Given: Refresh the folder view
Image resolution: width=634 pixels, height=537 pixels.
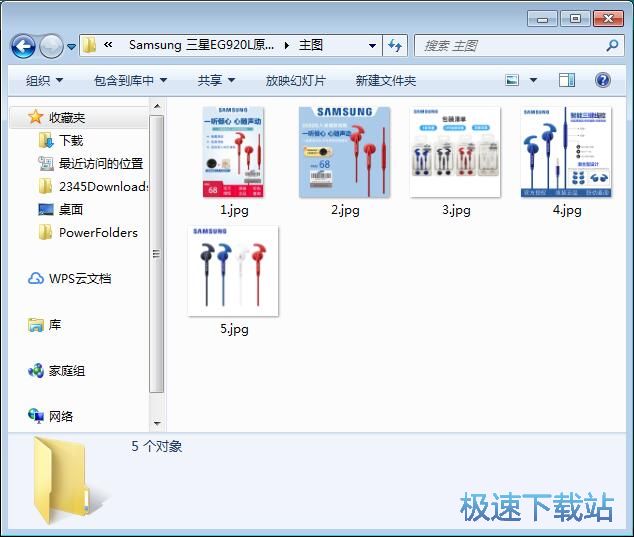Looking at the screenshot, I should click(395, 46).
